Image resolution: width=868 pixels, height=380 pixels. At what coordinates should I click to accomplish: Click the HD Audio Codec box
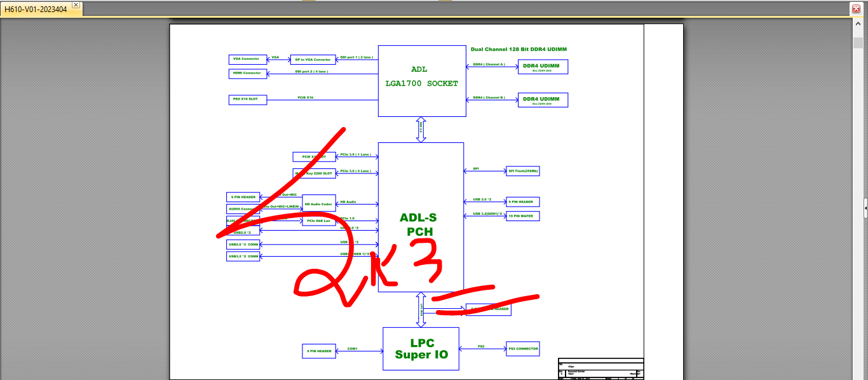click(x=319, y=203)
